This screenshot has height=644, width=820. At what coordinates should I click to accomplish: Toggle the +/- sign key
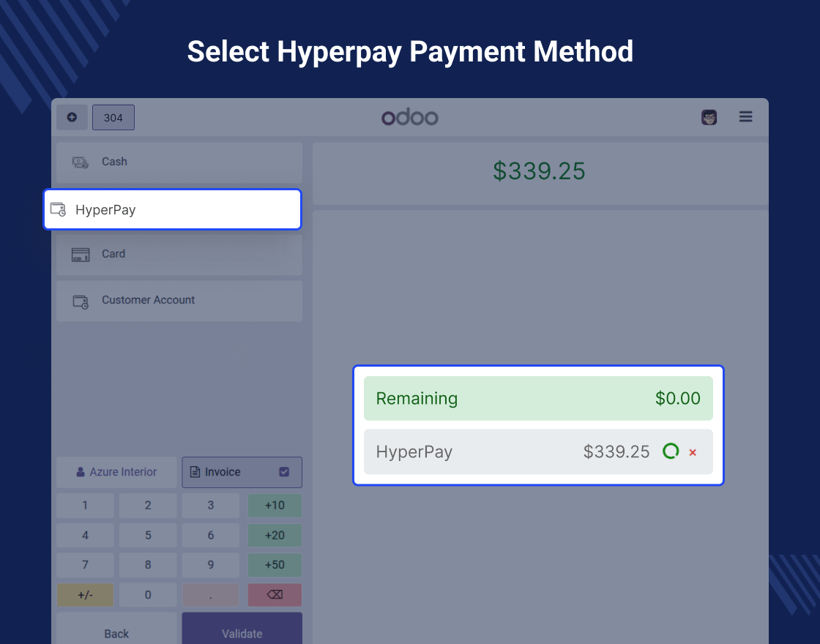(x=85, y=595)
